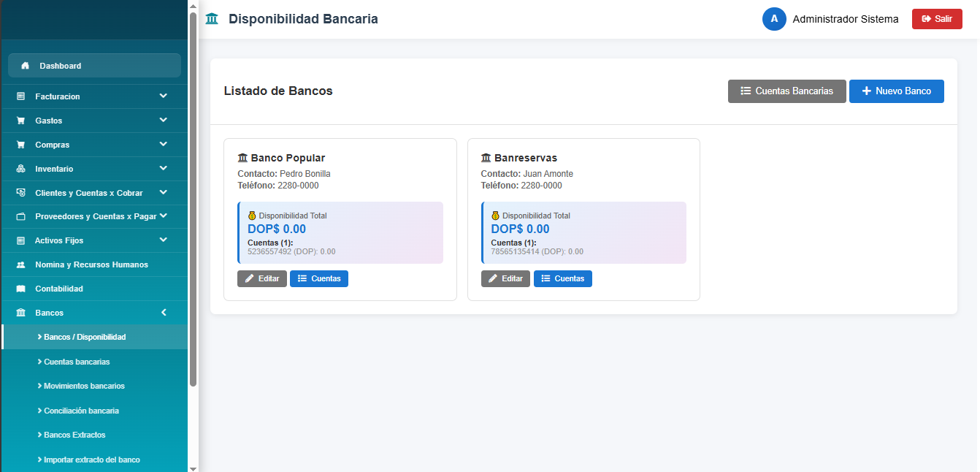This screenshot has width=980, height=472.
Task: Open Importar extracto del banco
Action: pyautogui.click(x=91, y=460)
